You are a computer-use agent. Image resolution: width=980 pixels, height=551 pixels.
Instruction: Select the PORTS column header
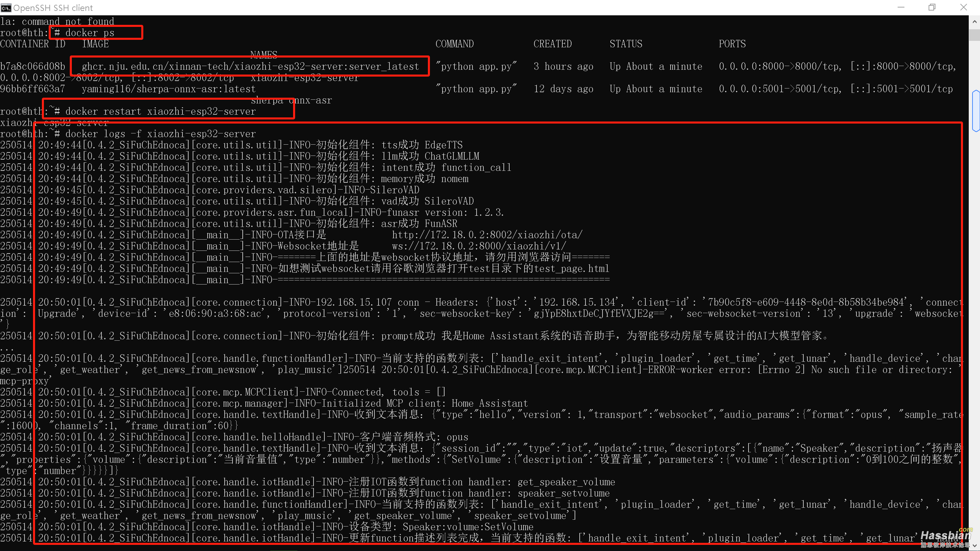pos(732,44)
